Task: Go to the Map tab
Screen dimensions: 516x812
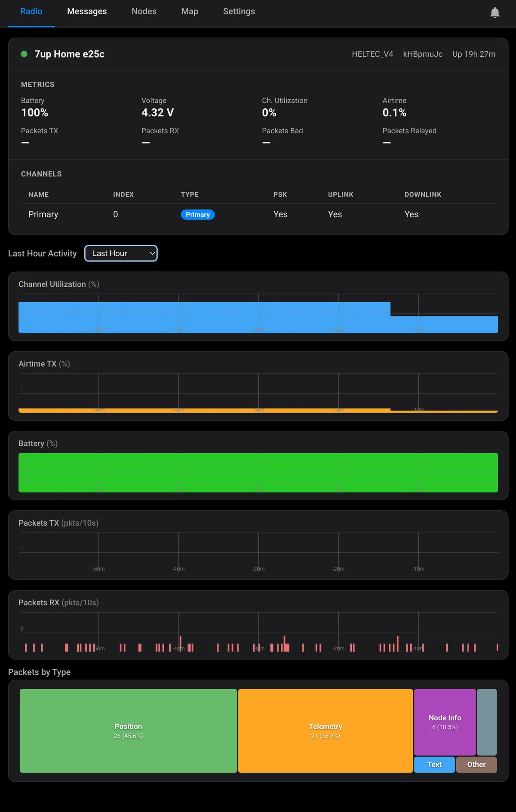Action: click(x=190, y=12)
